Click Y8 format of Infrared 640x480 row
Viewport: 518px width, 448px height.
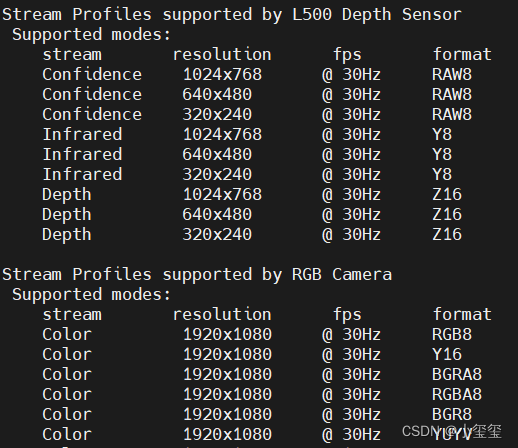(442, 154)
